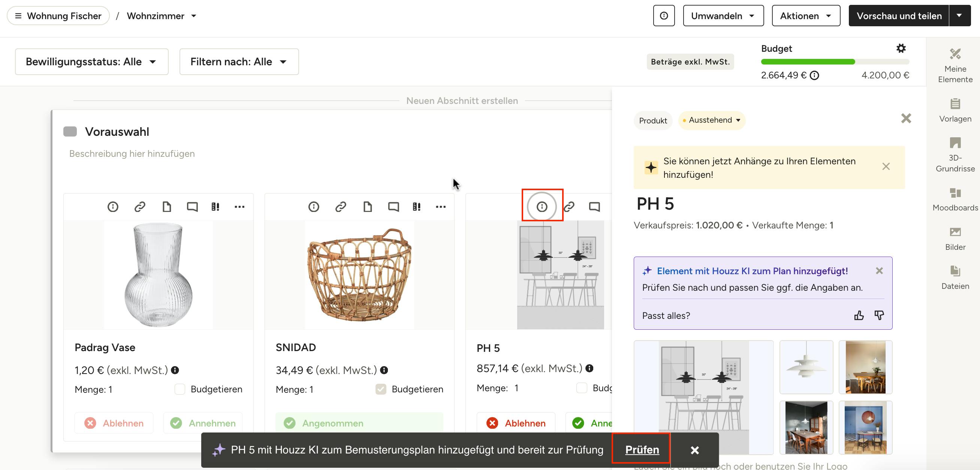Open comment icon on Padrag Vase card
The image size is (980, 470).
click(192, 207)
